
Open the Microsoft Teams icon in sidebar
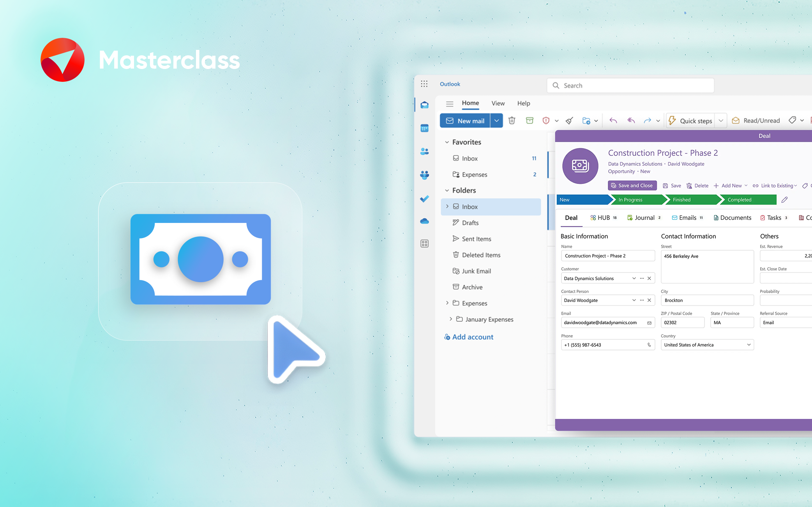[x=424, y=175]
